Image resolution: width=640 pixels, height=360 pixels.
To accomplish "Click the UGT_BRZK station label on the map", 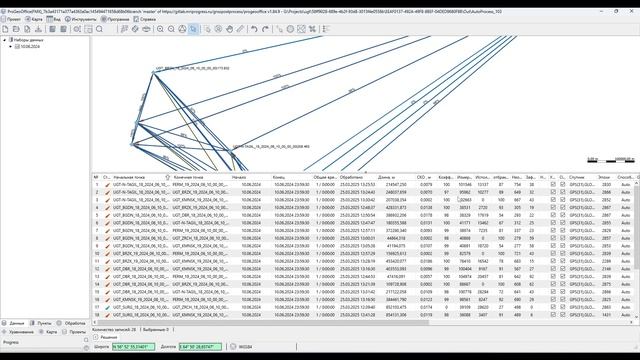I will (192, 68).
